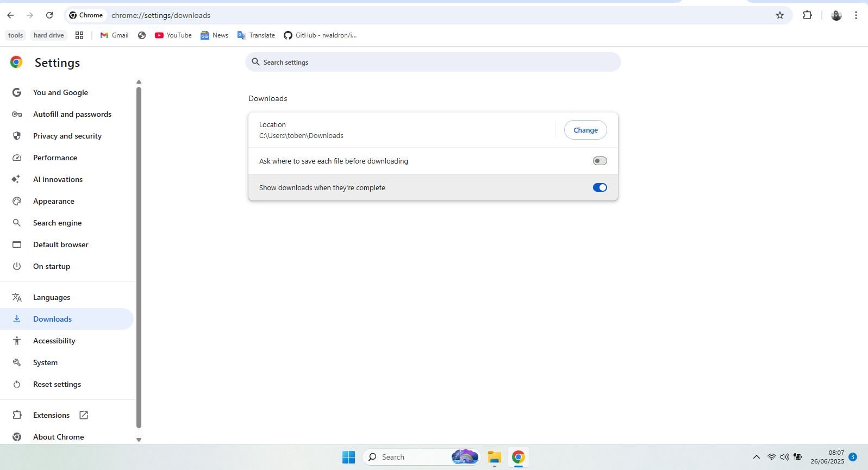
Task: Open You and Google settings
Action: click(x=60, y=92)
